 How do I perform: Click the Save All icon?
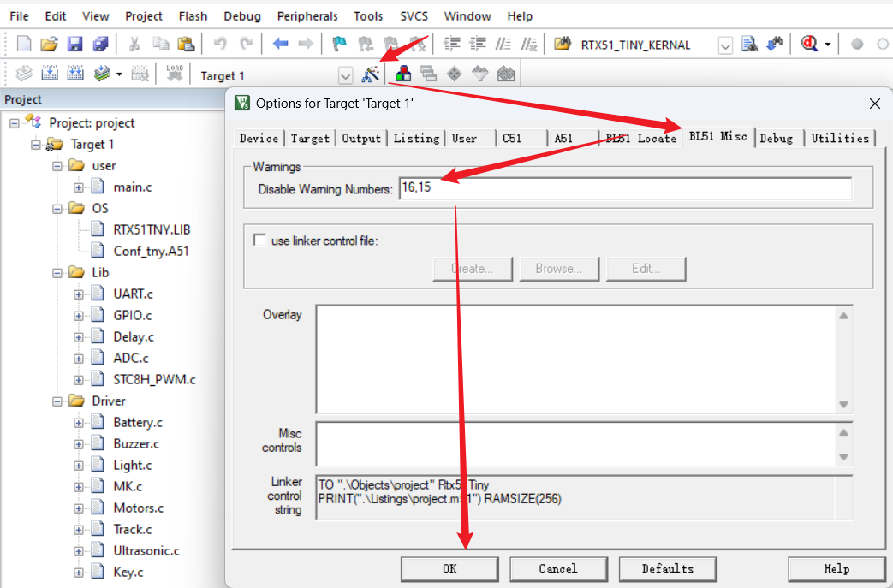[x=101, y=44]
